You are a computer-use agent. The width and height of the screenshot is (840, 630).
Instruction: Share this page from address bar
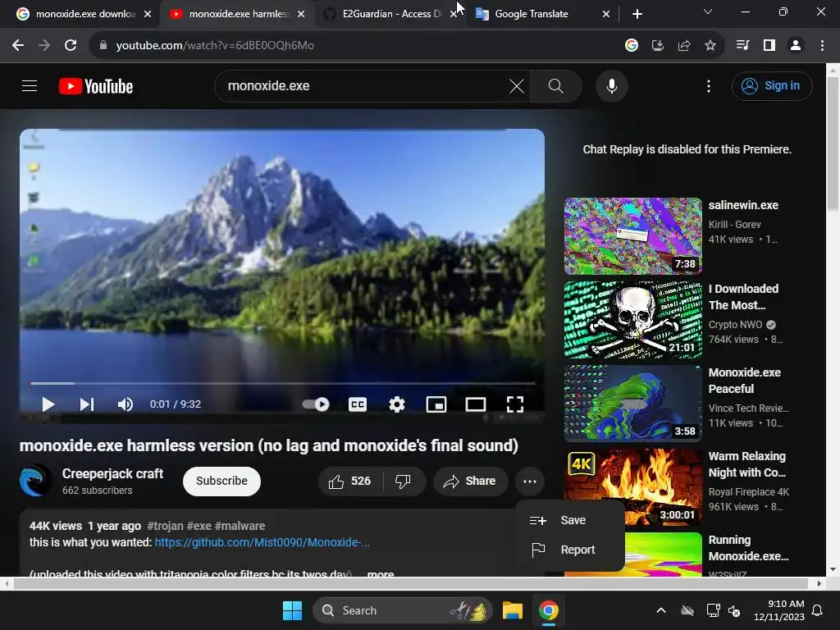(684, 46)
